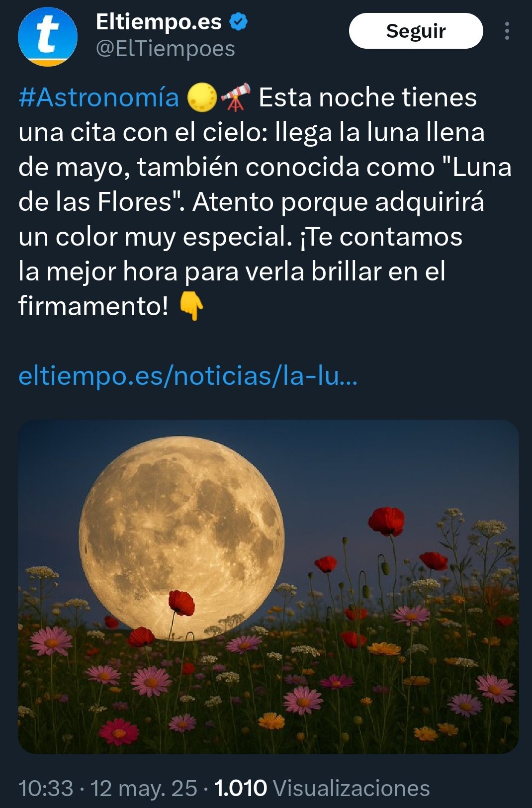Click the telescope emoji
This screenshot has height=808, width=532.
[x=236, y=97]
